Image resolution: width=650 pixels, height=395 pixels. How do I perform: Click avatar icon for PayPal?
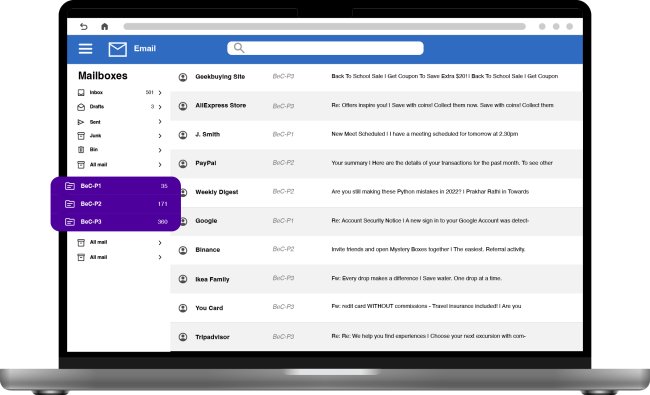point(183,164)
